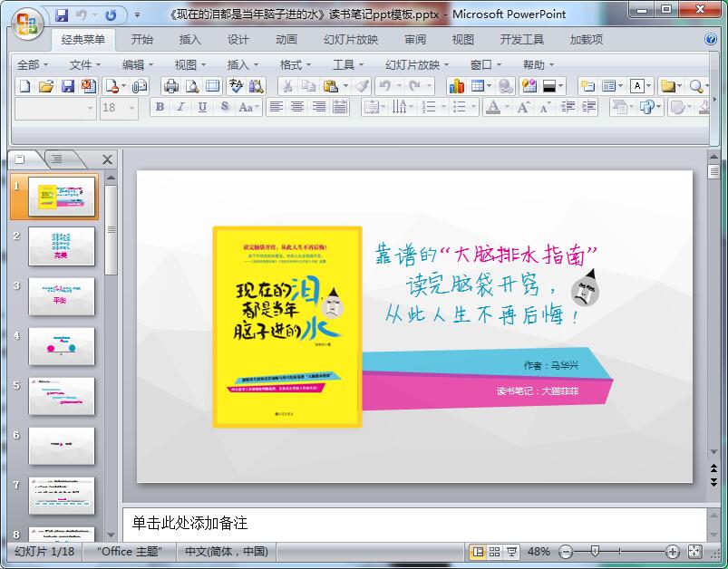This screenshot has height=569, width=728.
Task: Click the Research binoculars book icon
Action: coord(257,86)
